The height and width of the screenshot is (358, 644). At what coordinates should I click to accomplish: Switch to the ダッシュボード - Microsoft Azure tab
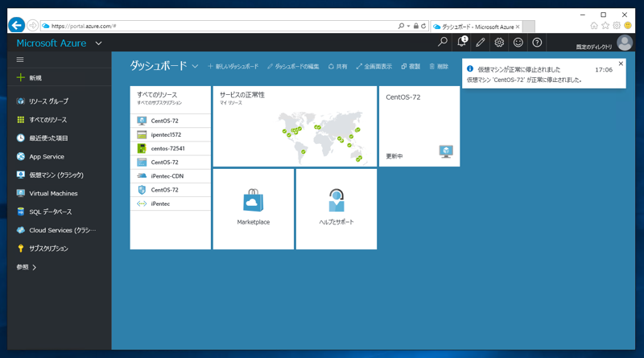(477, 27)
